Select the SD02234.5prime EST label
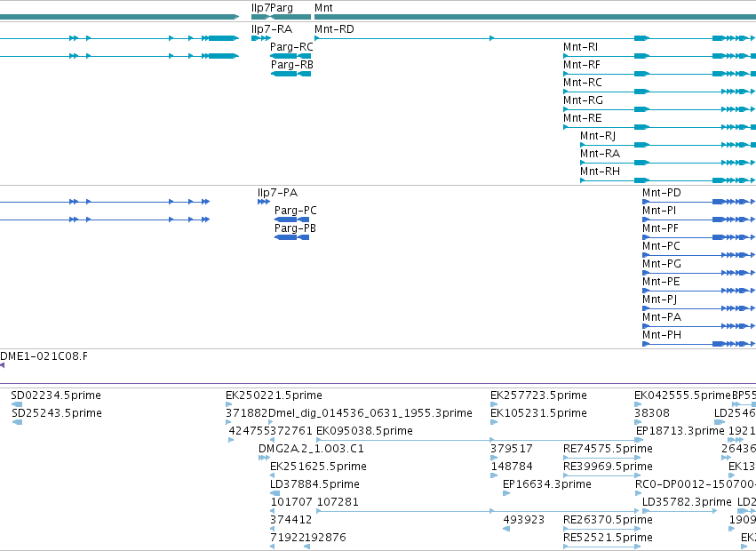Viewport: 756px width, 551px height. [x=56, y=395]
